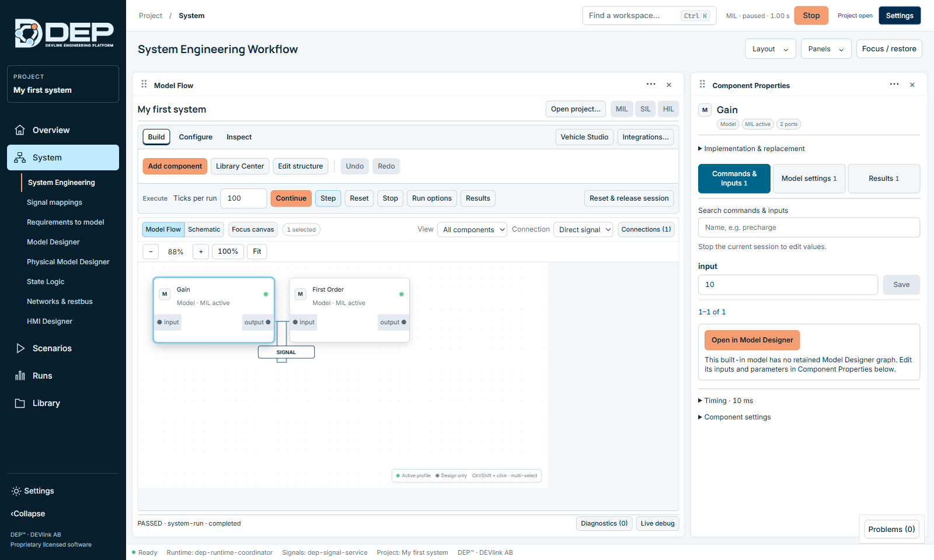Open the Overview home icon
The width and height of the screenshot is (934, 560).
tap(20, 130)
